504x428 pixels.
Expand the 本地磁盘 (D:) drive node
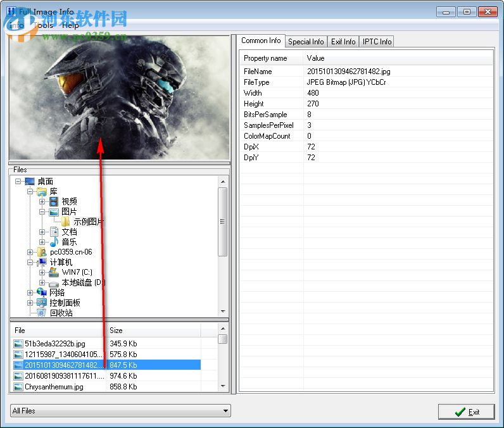(42, 282)
